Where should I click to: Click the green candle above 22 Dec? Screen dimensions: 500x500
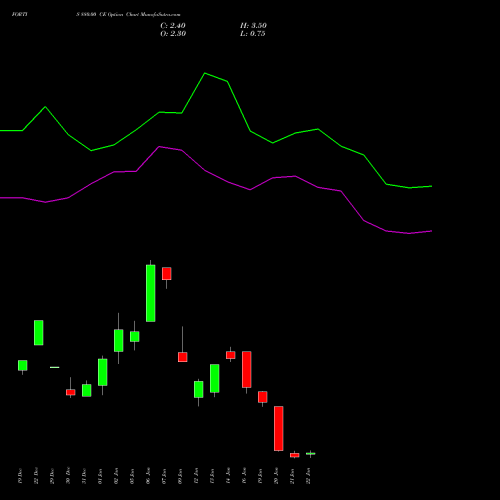tap(39, 333)
